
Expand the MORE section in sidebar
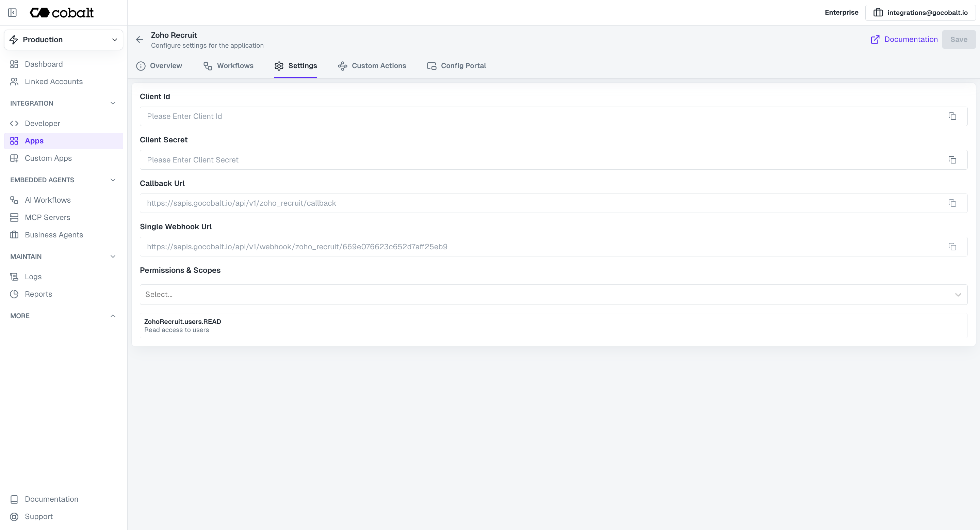(x=113, y=316)
